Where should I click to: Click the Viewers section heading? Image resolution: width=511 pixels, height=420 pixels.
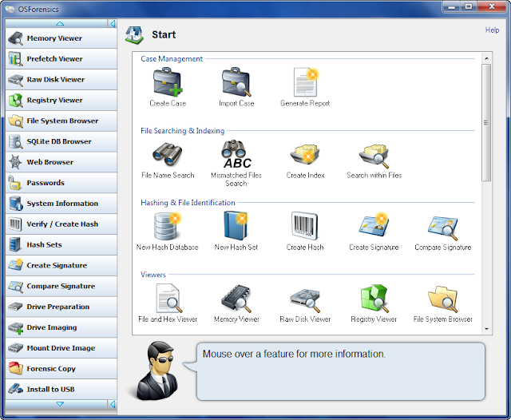(153, 275)
